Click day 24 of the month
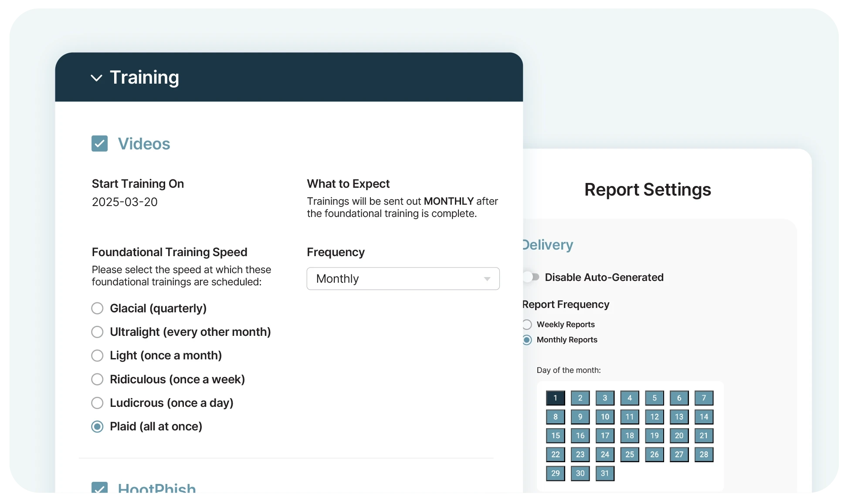848x504 pixels. tap(605, 454)
